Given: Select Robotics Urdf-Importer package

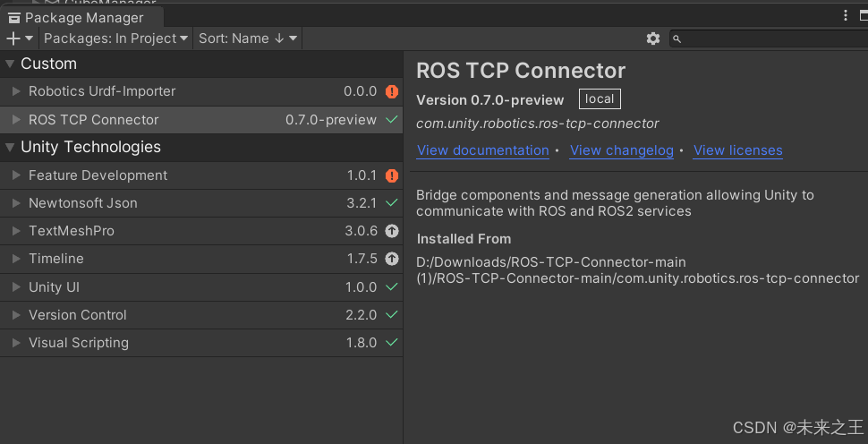Looking at the screenshot, I should coord(201,91).
